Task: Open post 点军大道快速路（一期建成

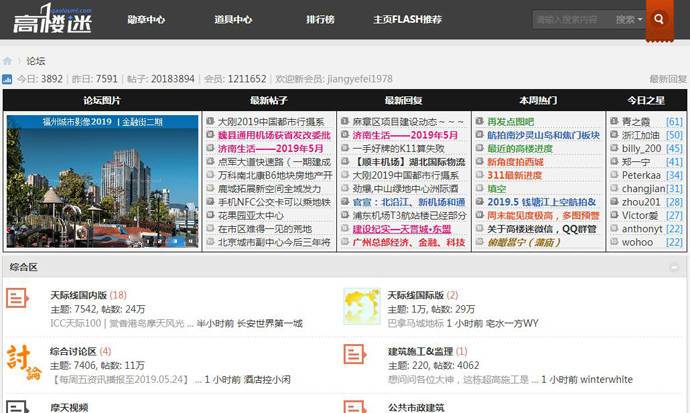Action: click(x=274, y=162)
